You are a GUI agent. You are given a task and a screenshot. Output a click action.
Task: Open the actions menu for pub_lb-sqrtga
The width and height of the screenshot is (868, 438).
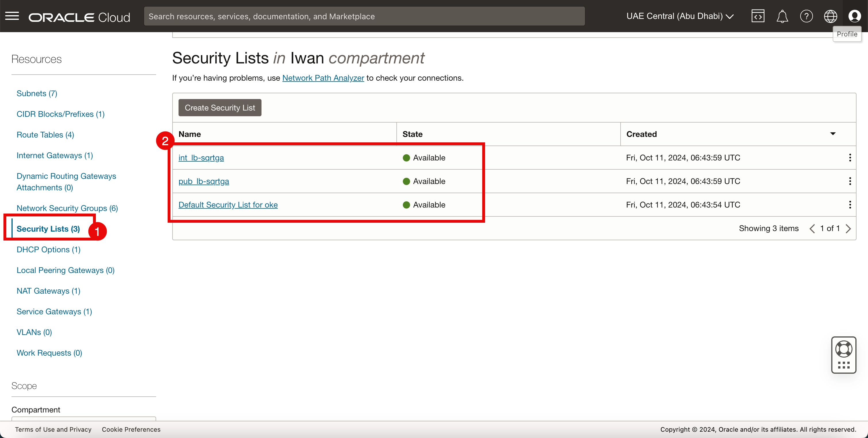pos(850,181)
